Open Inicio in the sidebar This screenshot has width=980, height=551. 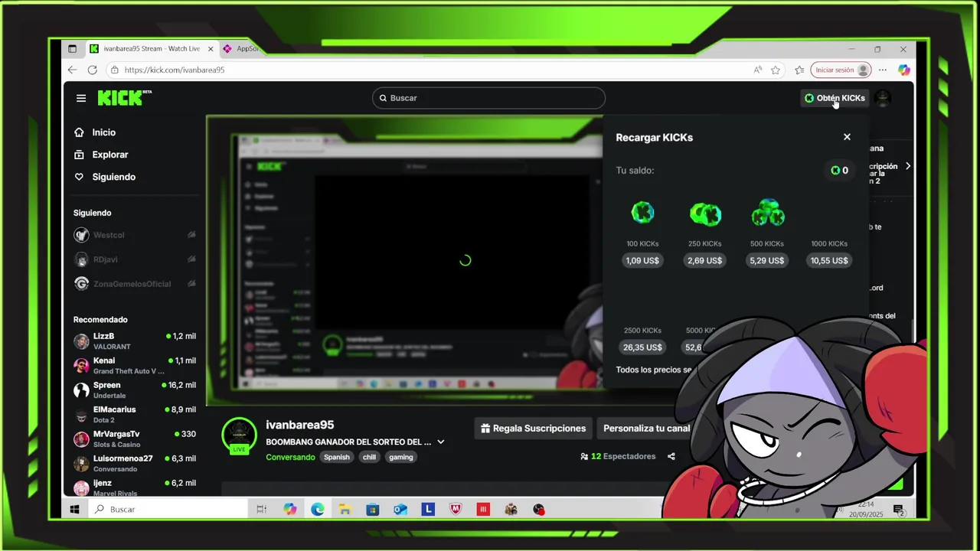point(104,132)
